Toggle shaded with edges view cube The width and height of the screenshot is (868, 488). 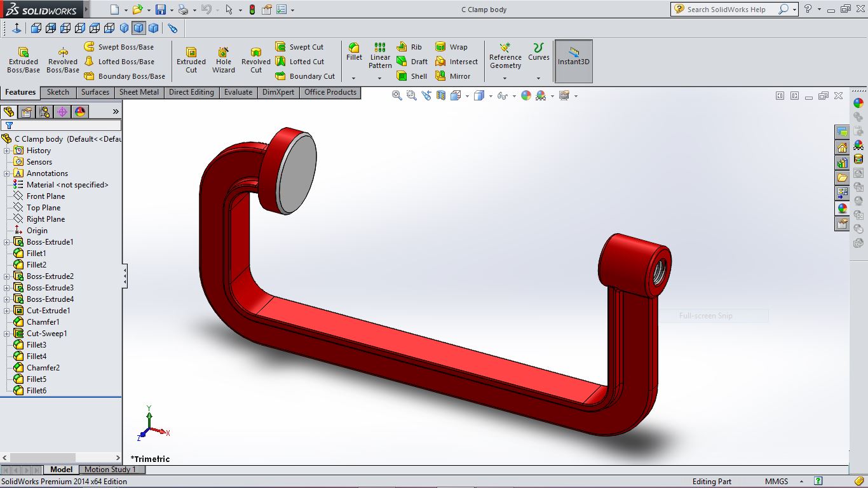[139, 28]
